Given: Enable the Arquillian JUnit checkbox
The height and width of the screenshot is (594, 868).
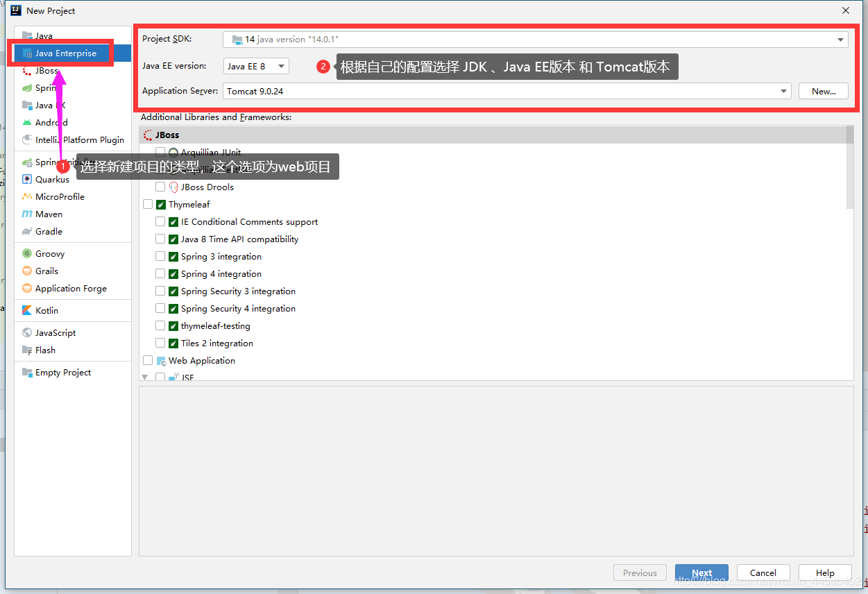Looking at the screenshot, I should pyautogui.click(x=160, y=153).
